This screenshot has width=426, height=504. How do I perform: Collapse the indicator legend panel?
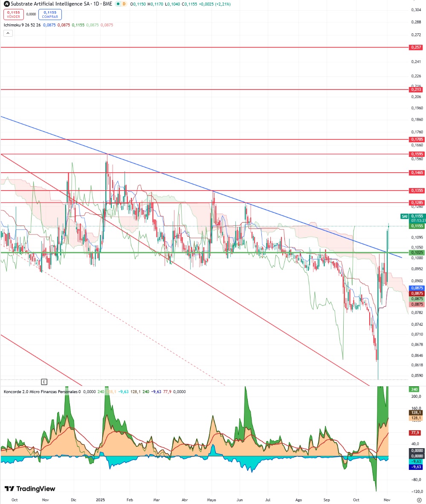(x=8, y=33)
